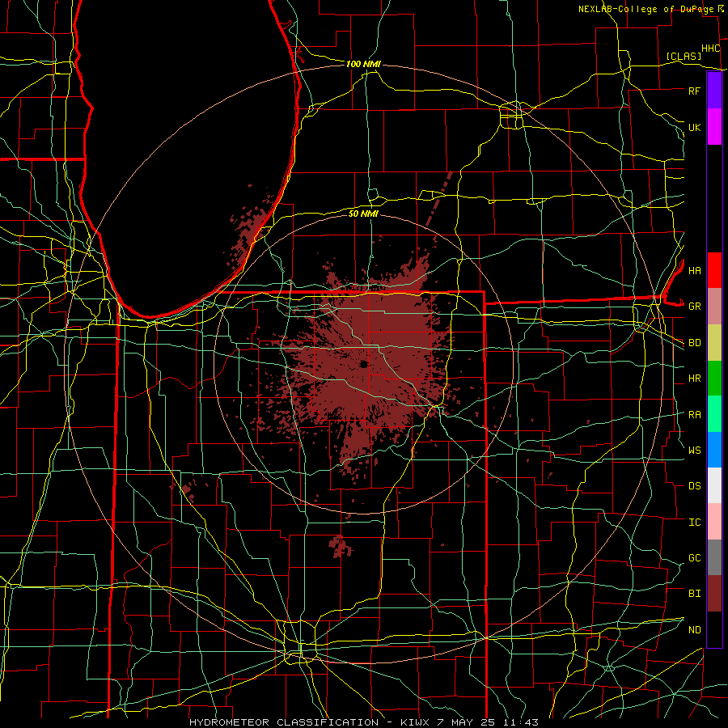Click the WS legend label

[x=694, y=450]
